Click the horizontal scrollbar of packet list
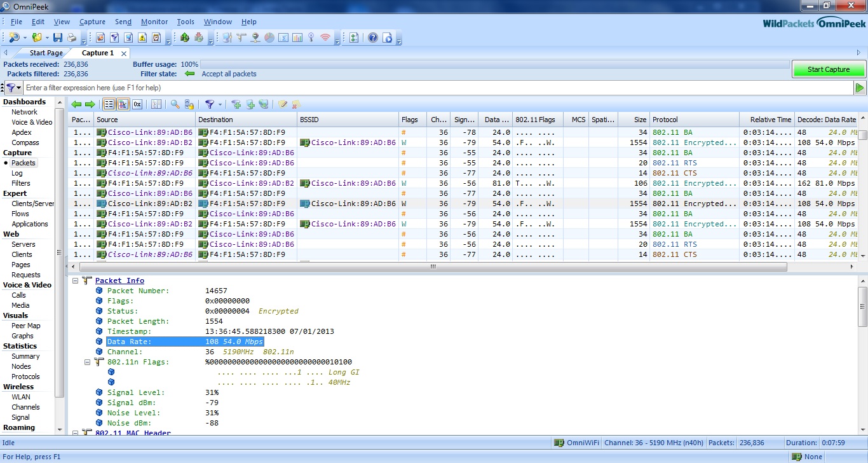 433,267
